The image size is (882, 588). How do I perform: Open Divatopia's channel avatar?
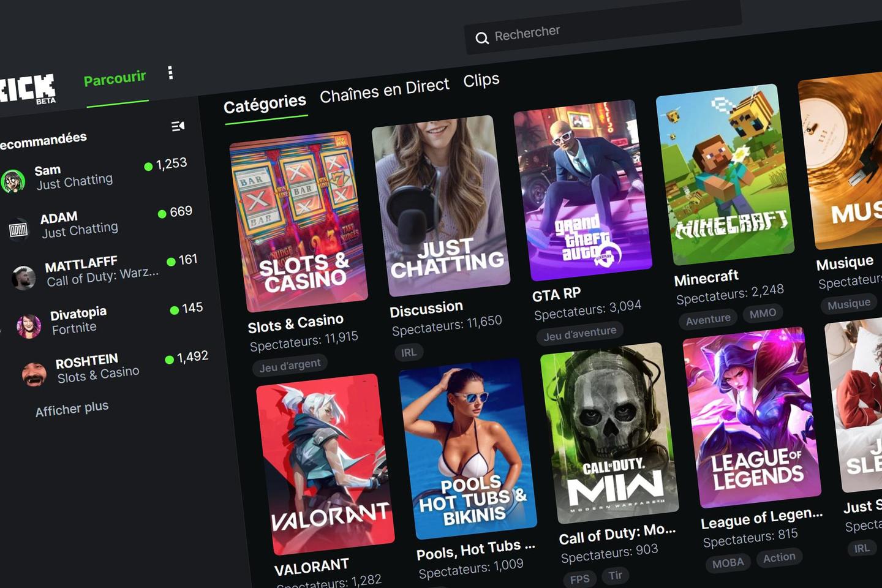point(29,326)
